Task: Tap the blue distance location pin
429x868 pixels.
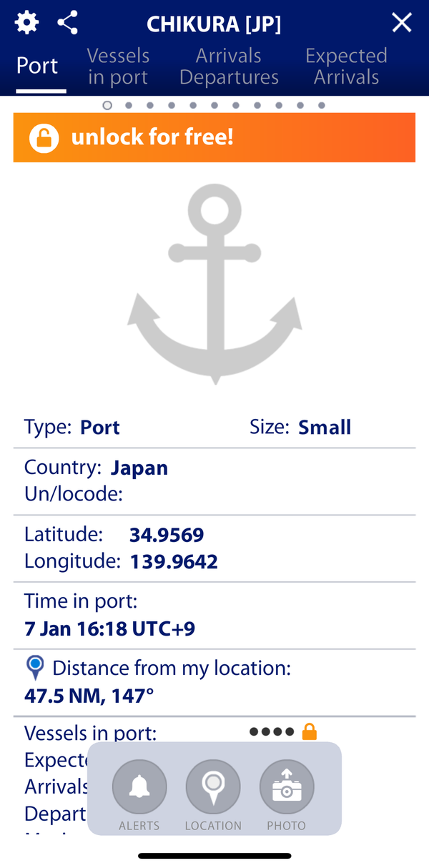Action: (x=35, y=669)
